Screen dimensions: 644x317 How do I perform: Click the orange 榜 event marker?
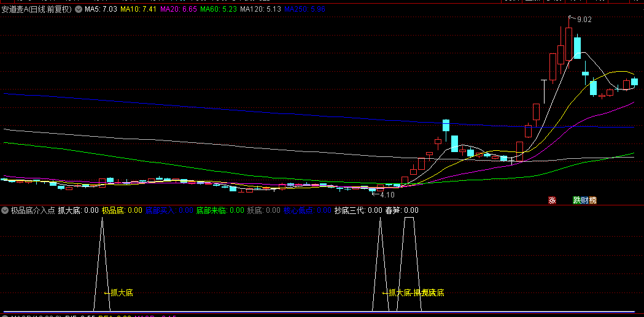point(592,201)
